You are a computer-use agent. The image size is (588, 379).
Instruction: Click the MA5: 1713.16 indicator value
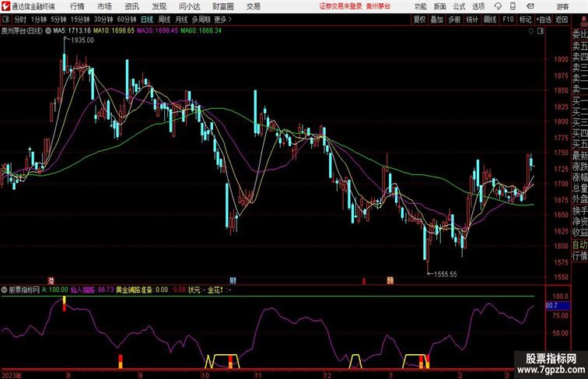point(72,31)
